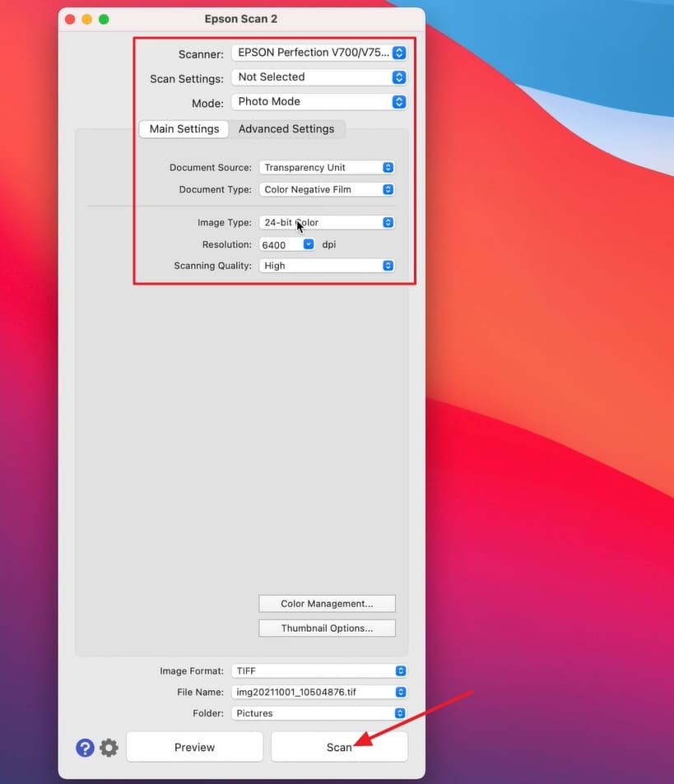Open the Document Type dropdown
Viewport: 674px width, 784px height.
point(327,189)
